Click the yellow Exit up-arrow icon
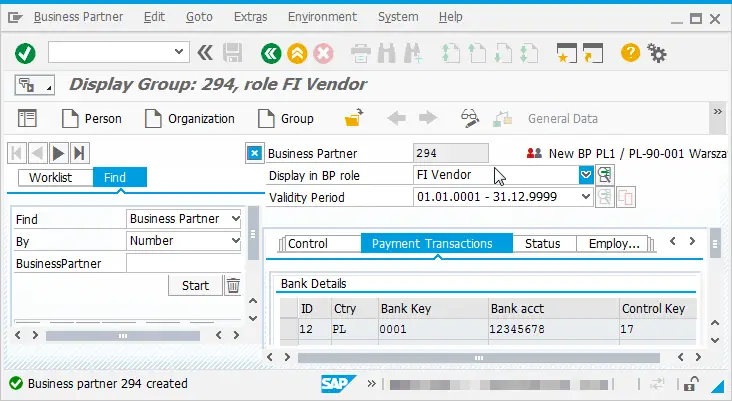Screen dimensions: 732x401 297,53
